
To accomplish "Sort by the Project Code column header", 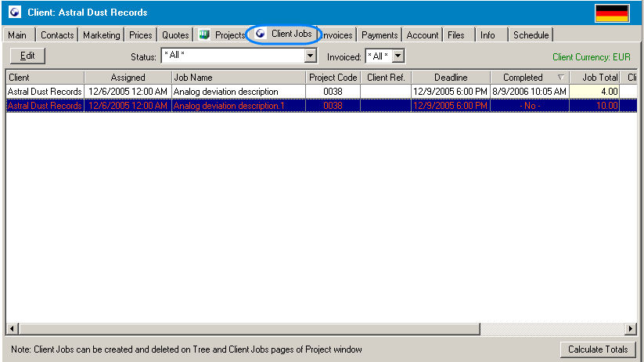I will tap(333, 78).
